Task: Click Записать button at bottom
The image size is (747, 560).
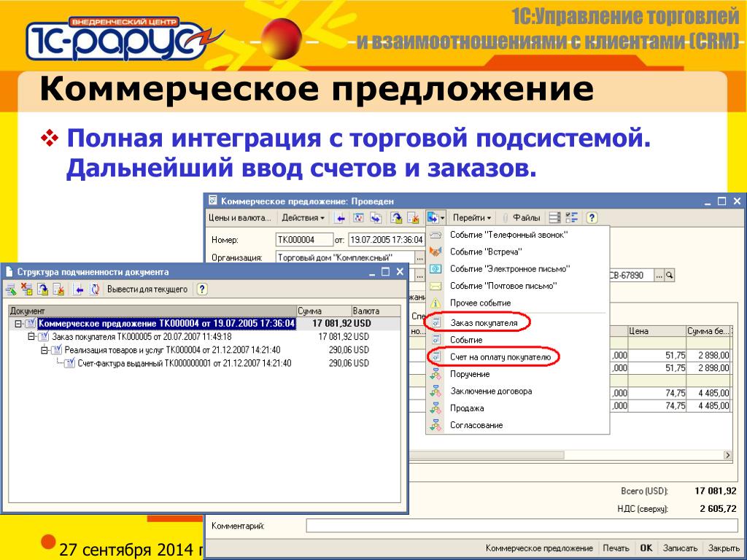Action: (x=681, y=548)
